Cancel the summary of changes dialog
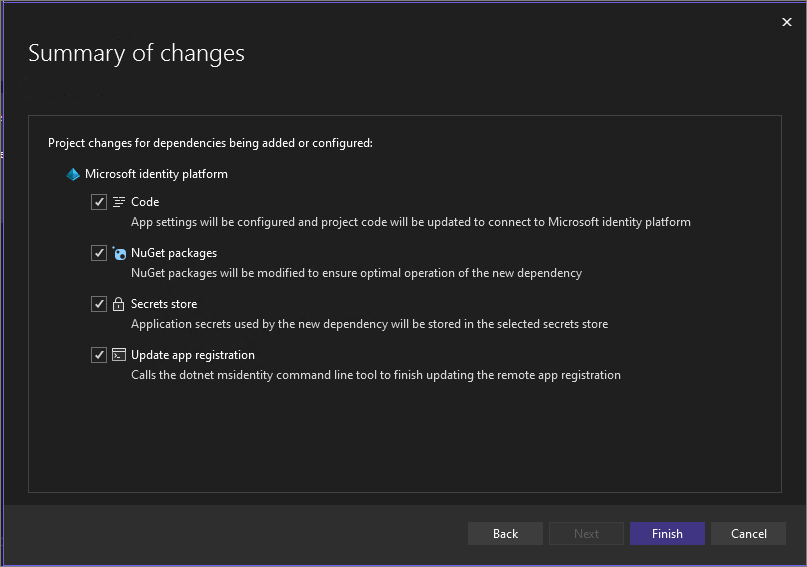The height and width of the screenshot is (567, 807). pyautogui.click(x=748, y=534)
